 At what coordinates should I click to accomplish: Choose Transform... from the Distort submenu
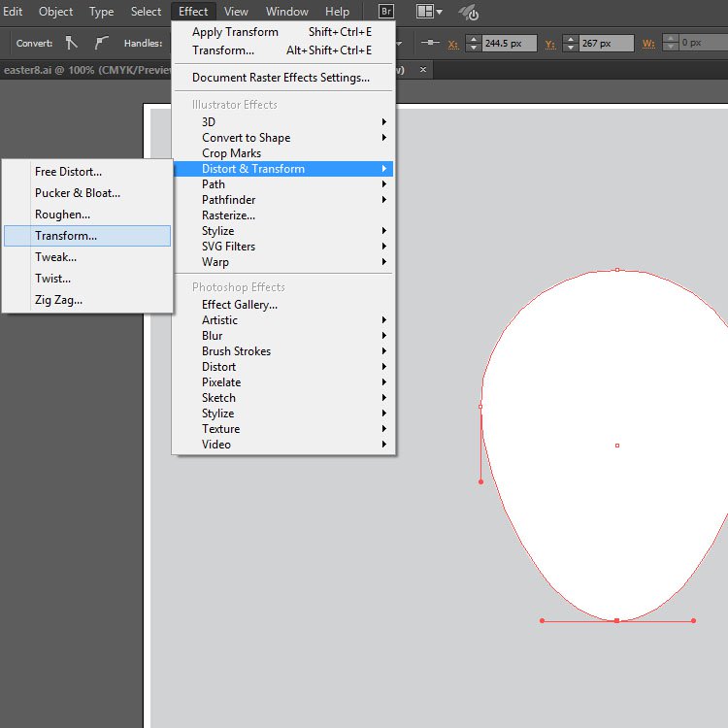click(66, 236)
